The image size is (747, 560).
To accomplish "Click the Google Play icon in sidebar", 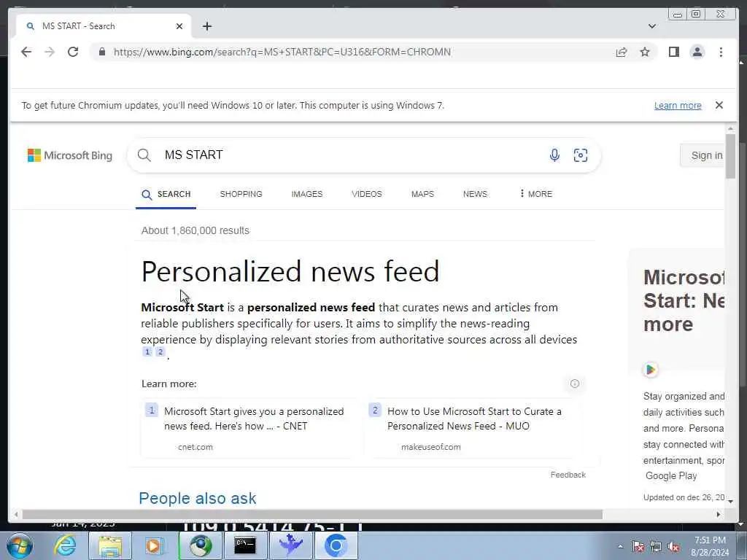I will pyautogui.click(x=650, y=370).
